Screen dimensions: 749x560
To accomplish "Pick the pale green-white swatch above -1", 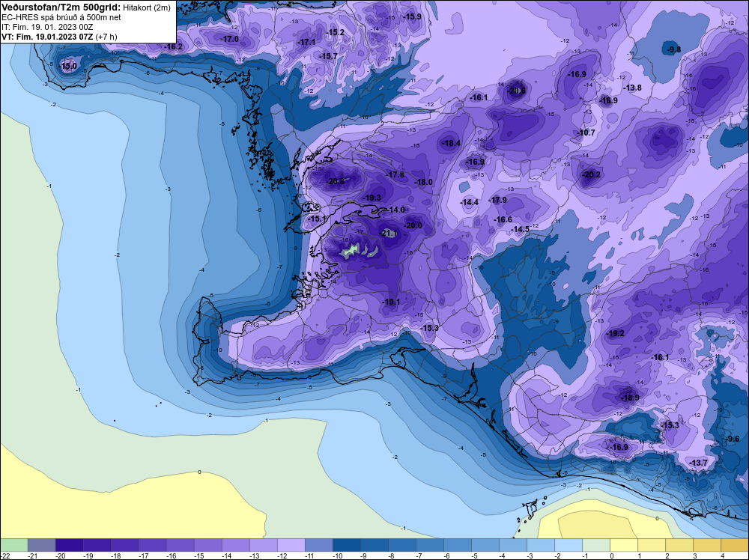I will tap(596, 545).
